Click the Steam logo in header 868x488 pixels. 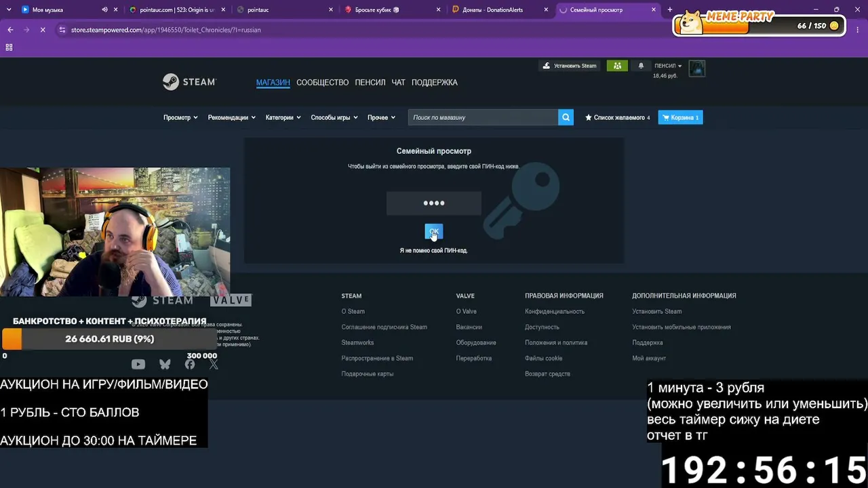click(189, 82)
